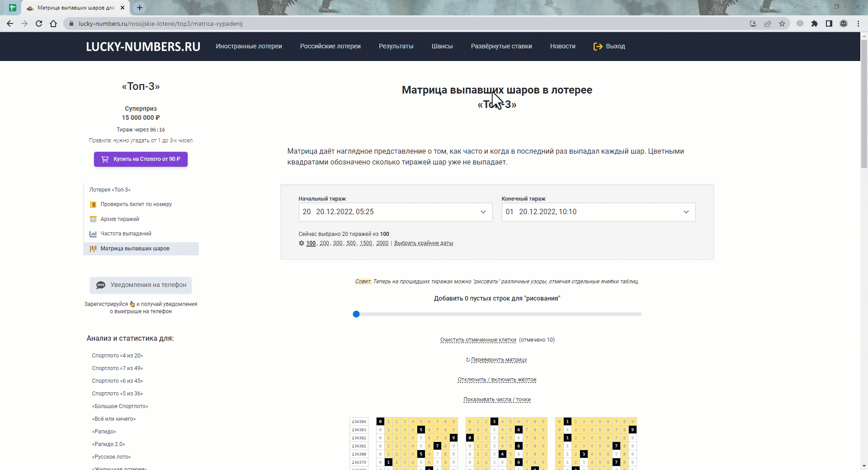Click the browser reload page icon
This screenshot has width=868, height=470.
point(39,23)
